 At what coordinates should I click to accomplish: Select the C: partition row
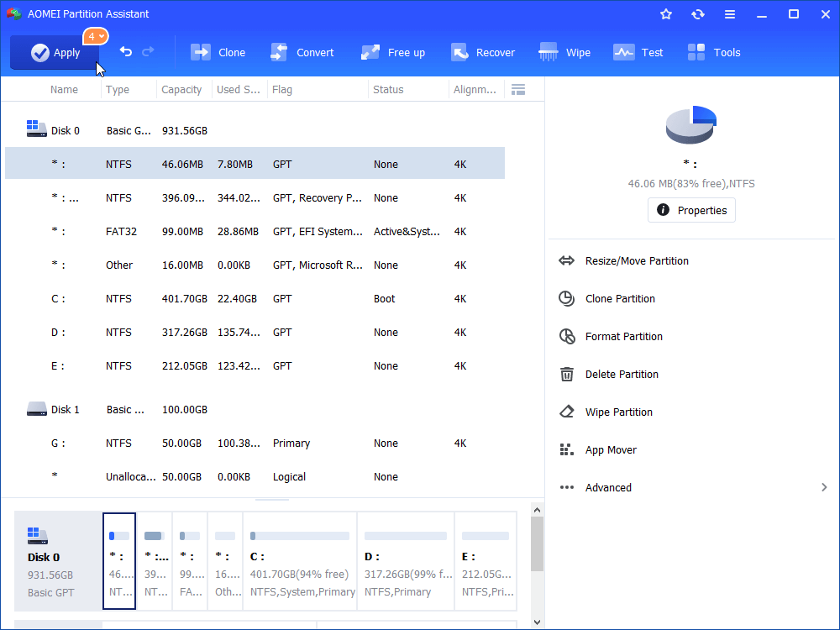point(255,299)
